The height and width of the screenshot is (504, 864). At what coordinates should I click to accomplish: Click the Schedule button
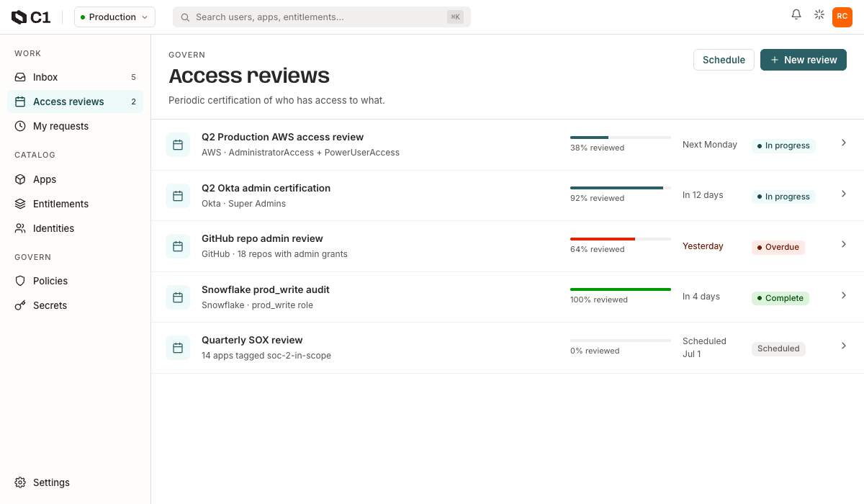[x=724, y=60]
